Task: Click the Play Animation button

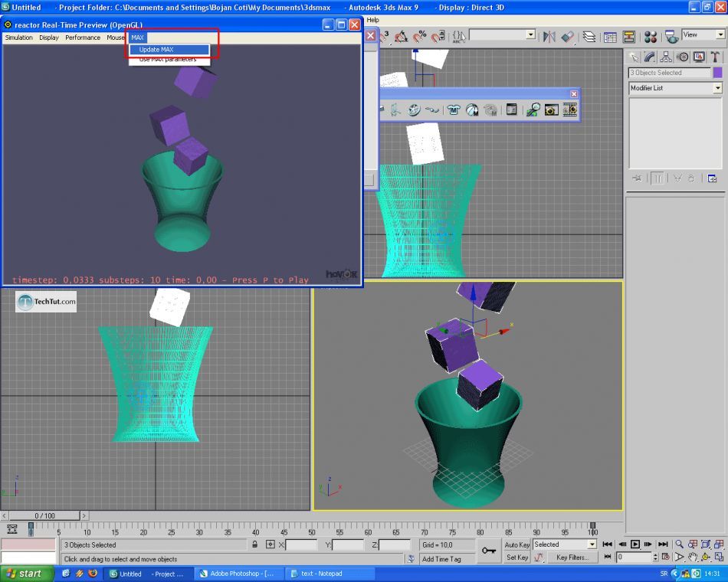Action: click(635, 544)
